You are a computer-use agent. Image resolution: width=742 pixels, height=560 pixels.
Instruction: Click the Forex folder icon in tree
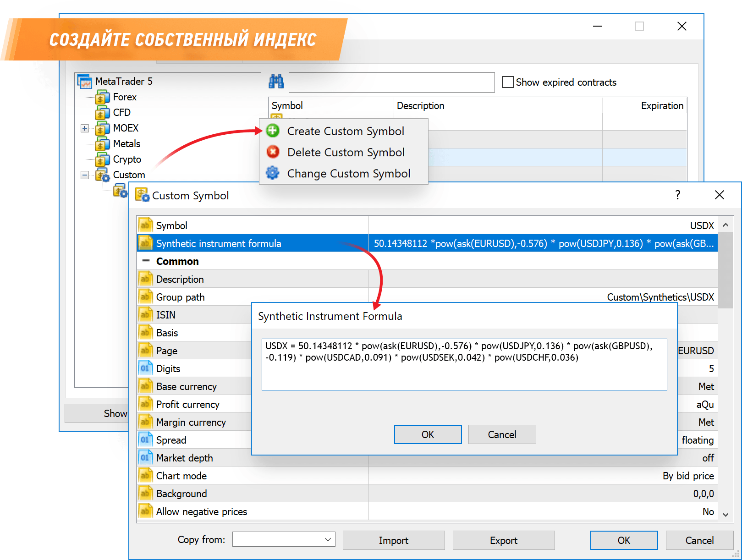point(102,97)
